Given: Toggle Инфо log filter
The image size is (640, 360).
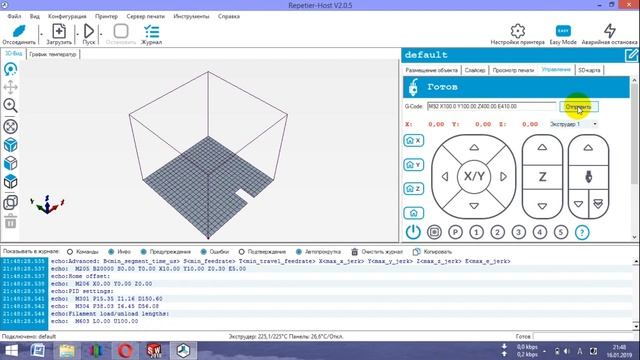Looking at the screenshot, I should tap(120, 252).
